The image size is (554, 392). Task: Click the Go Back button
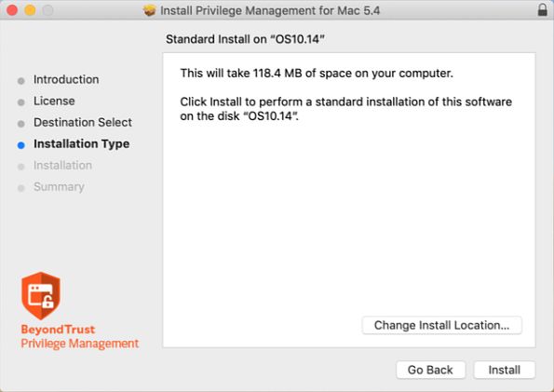430,370
